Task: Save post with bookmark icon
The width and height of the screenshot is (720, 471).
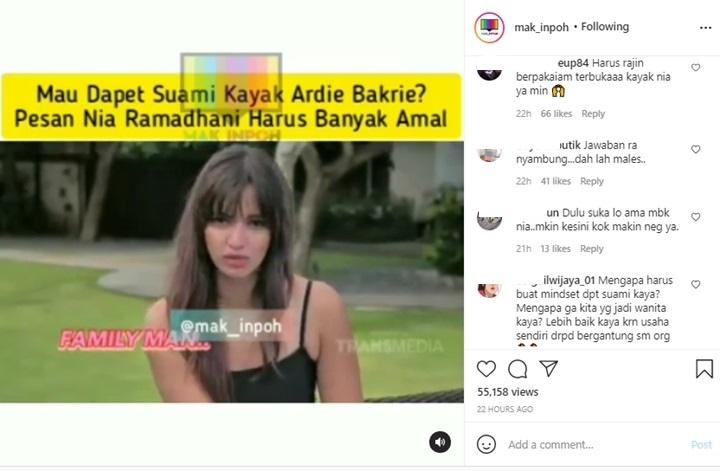Action: tap(704, 369)
